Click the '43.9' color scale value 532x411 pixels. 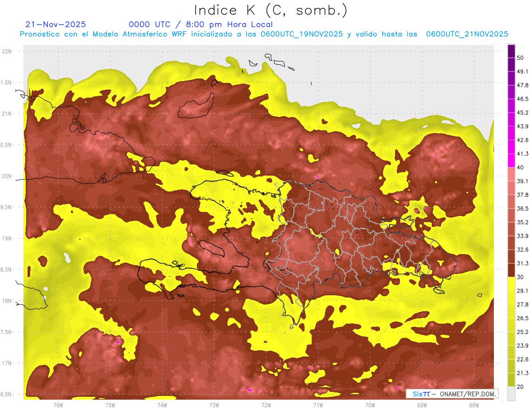(523, 126)
